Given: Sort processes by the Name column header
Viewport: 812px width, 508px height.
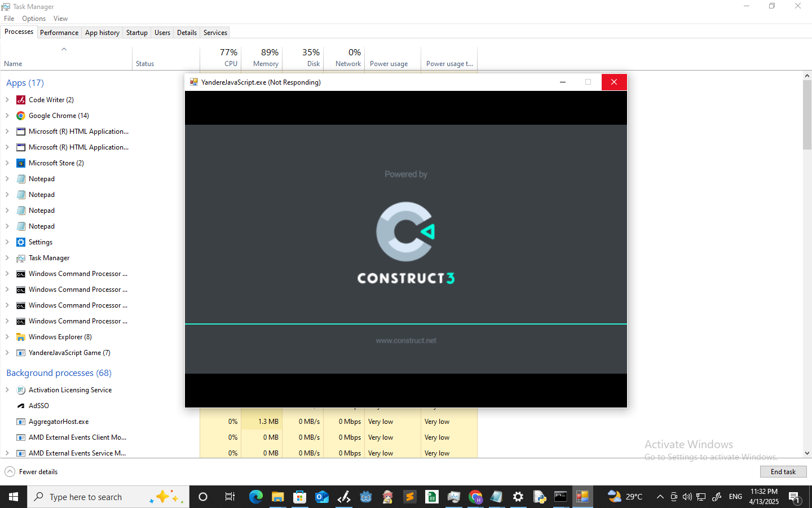Looking at the screenshot, I should 66,57.
